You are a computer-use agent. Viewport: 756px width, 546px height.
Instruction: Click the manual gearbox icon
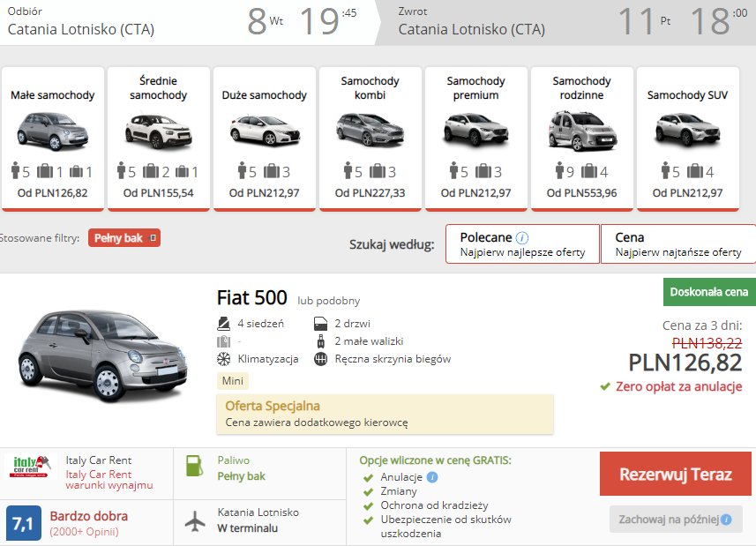click(x=320, y=359)
